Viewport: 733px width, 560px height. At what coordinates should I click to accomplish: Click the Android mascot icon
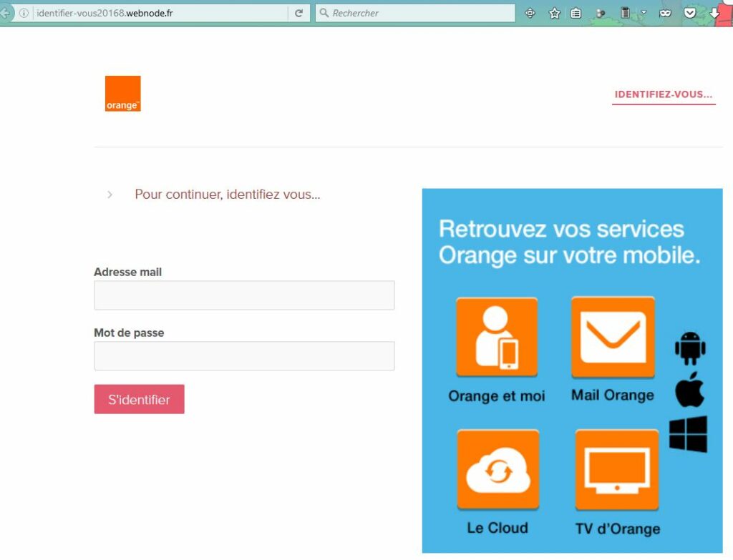(689, 348)
